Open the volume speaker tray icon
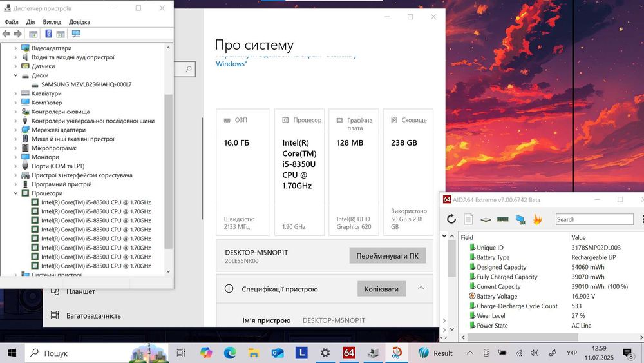The height and width of the screenshot is (363, 644). (535, 353)
